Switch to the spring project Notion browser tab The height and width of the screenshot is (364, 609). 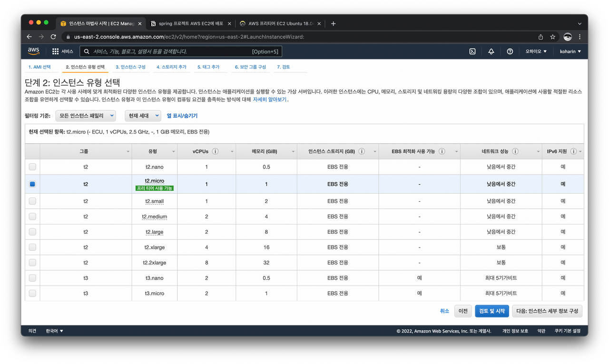190,23
